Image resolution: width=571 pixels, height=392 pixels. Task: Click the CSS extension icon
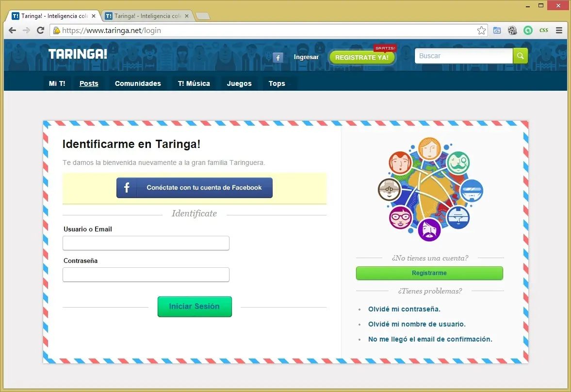coord(543,30)
